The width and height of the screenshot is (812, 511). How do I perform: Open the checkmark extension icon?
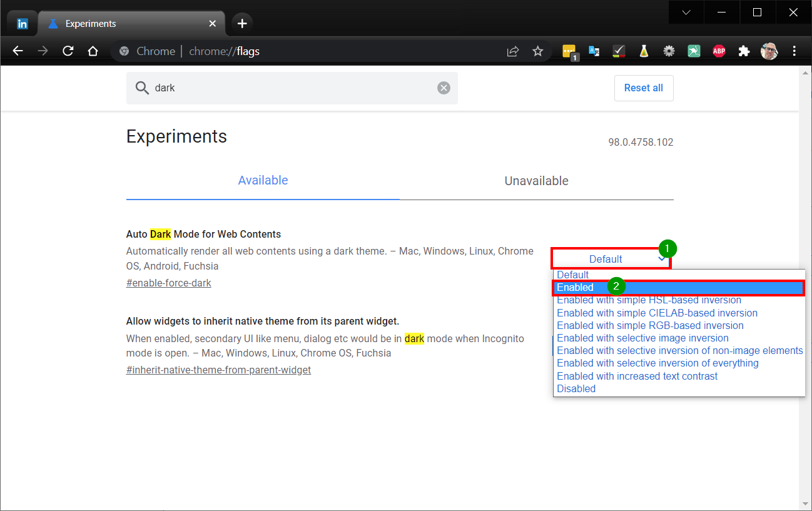click(619, 51)
